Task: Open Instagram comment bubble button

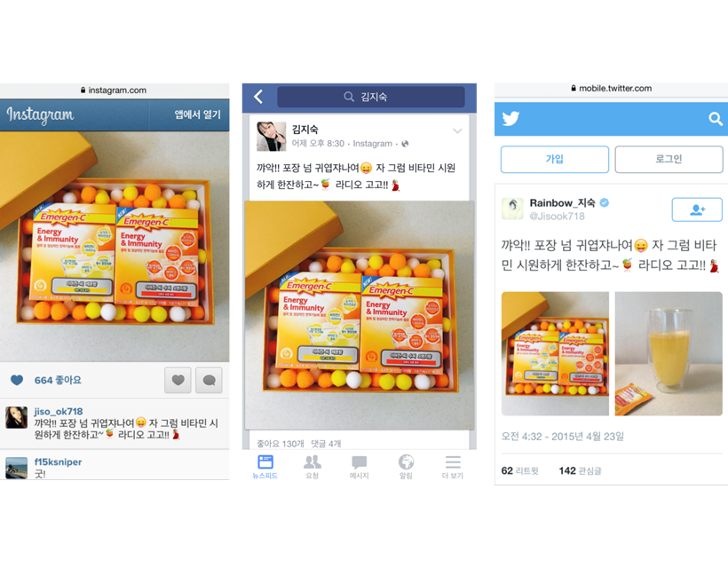Action: tap(209, 380)
